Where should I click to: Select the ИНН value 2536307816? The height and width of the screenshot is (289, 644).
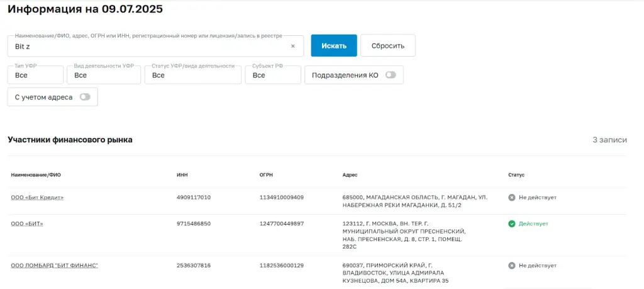coord(194,266)
